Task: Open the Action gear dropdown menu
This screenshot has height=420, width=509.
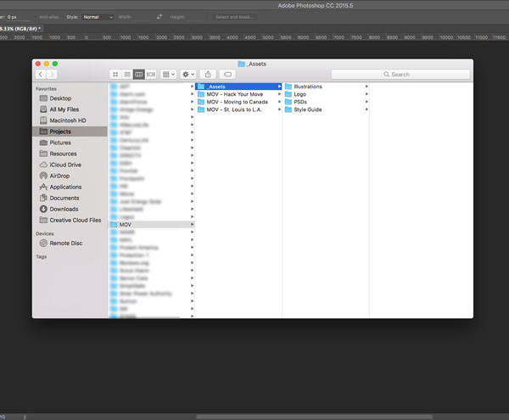Action: 188,75
